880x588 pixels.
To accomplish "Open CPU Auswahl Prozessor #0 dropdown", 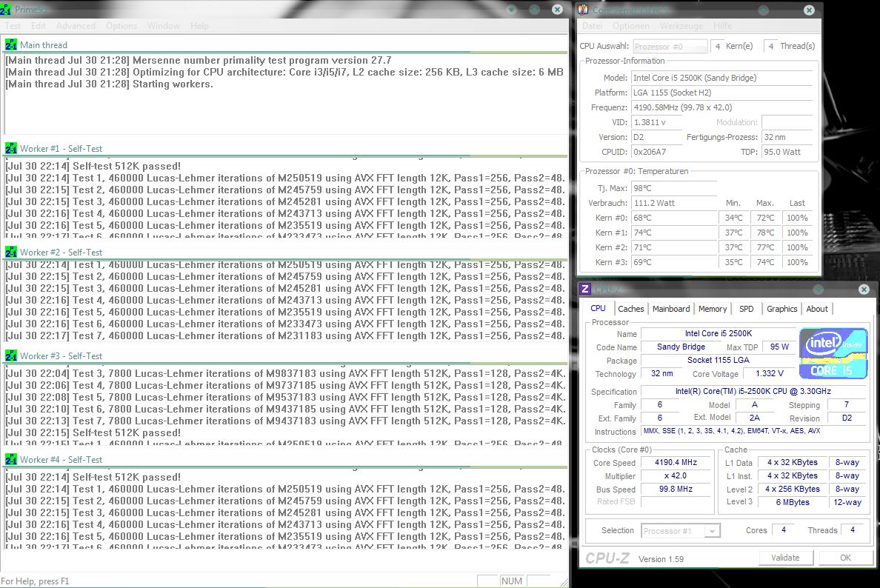I will pos(670,47).
